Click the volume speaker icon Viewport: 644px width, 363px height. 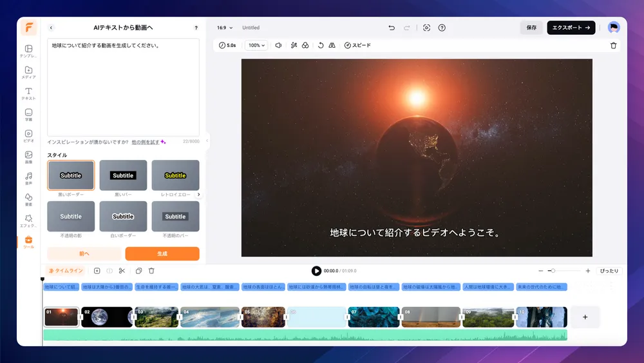click(278, 45)
